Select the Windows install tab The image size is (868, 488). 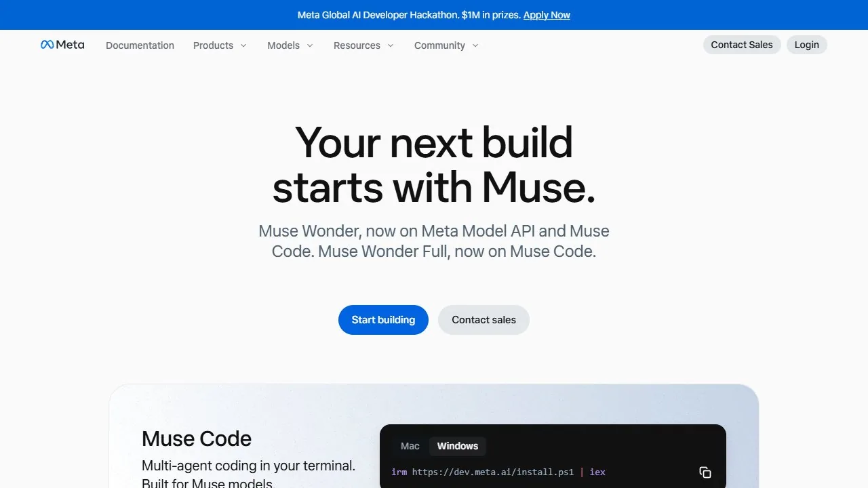(458, 446)
